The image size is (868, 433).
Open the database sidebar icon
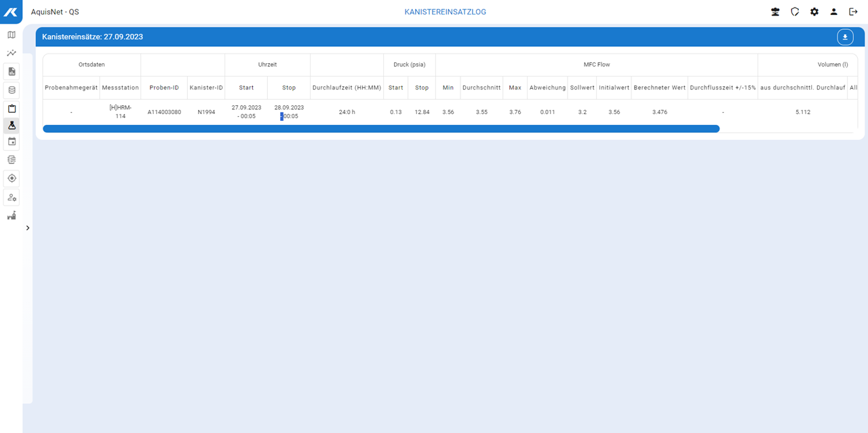pos(12,90)
